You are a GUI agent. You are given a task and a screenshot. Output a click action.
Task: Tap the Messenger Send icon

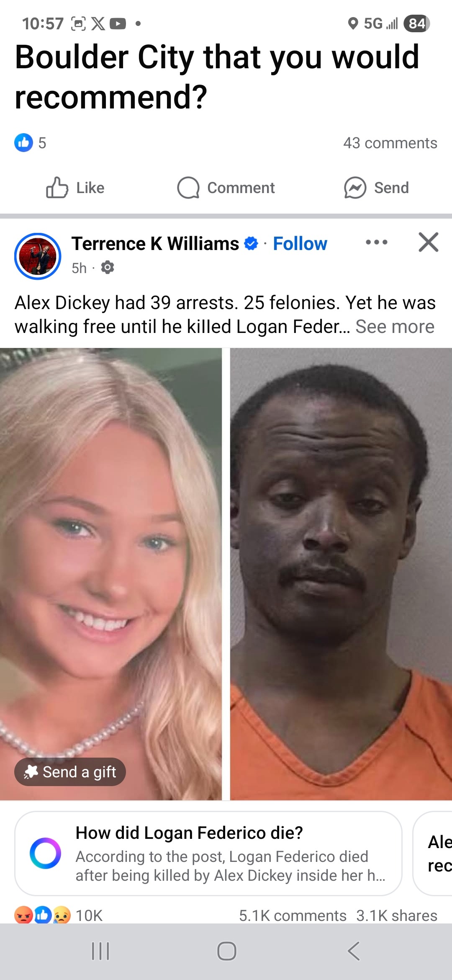point(355,187)
